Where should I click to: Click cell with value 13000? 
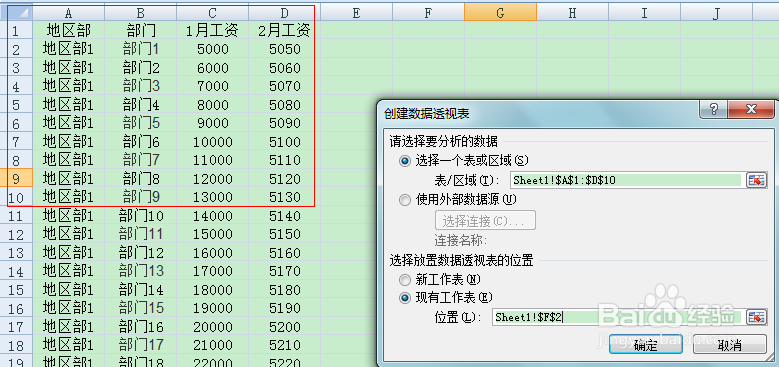(x=213, y=197)
